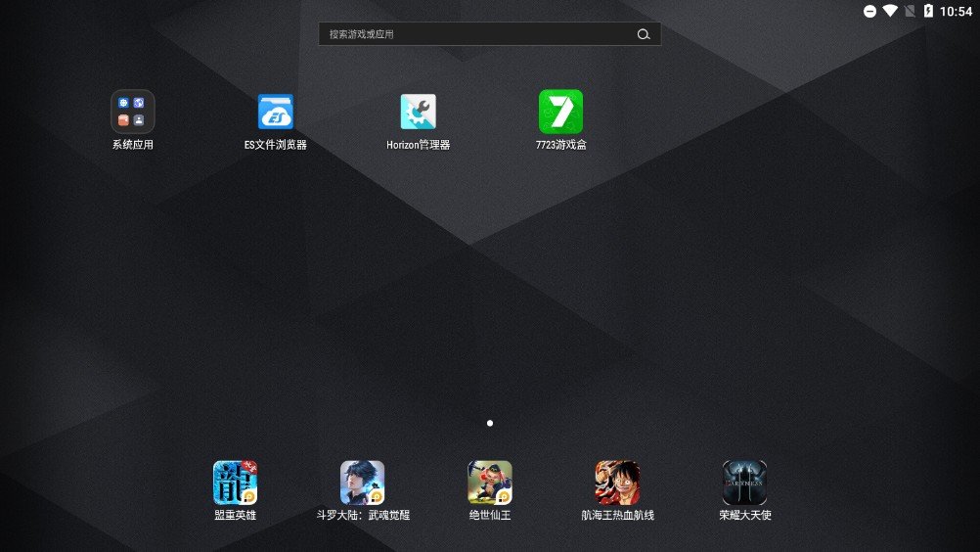The width and height of the screenshot is (980, 552).
Task: Launch ES文件浏览器 app icon
Action: pyautogui.click(x=276, y=112)
